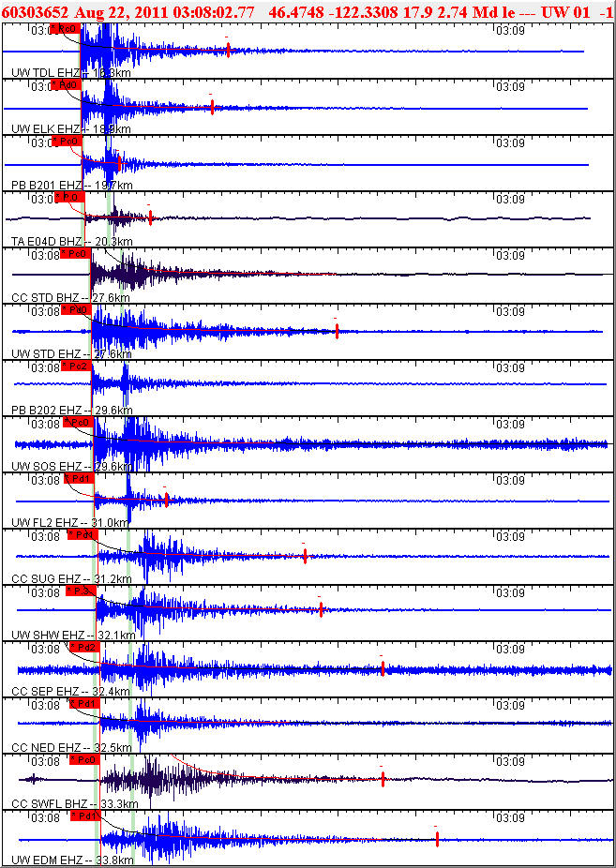Click the red coda end marker on UW FL2 trace
The image size is (616, 868).
click(x=167, y=500)
